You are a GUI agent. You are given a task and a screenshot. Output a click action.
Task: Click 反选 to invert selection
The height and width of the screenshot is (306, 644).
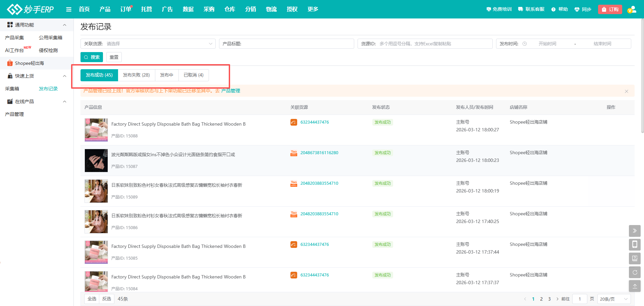pyautogui.click(x=107, y=299)
